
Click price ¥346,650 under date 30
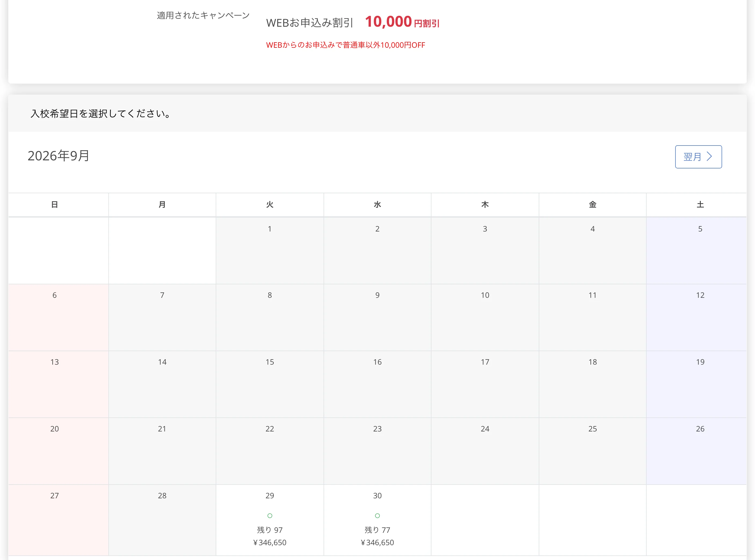[x=377, y=542]
